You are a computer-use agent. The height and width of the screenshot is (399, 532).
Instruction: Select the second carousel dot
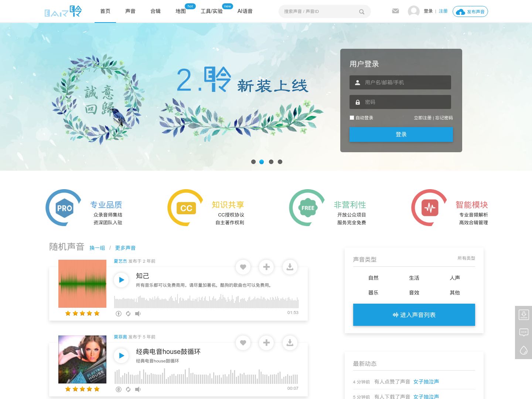coord(262,162)
